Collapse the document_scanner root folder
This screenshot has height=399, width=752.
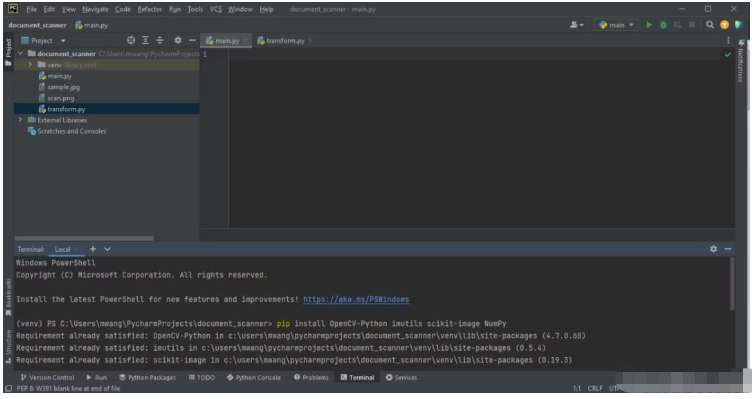coord(21,54)
